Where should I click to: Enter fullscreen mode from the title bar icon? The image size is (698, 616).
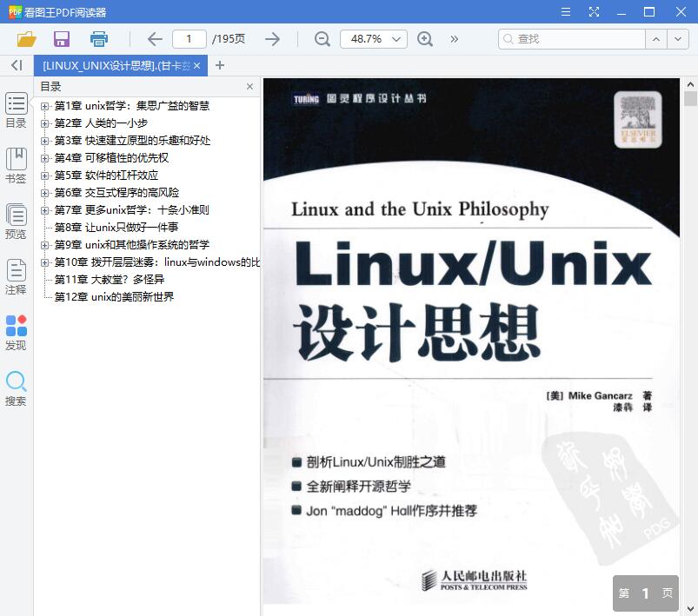click(x=594, y=12)
